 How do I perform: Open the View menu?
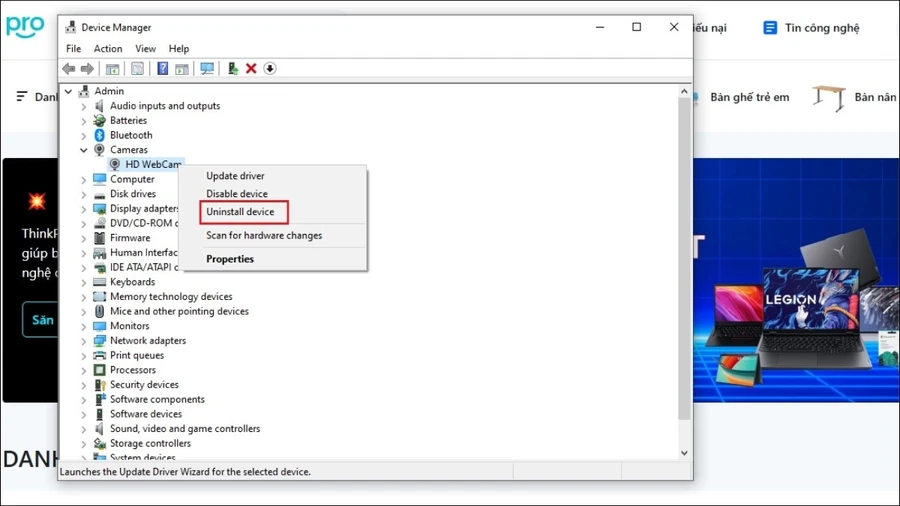tap(145, 49)
